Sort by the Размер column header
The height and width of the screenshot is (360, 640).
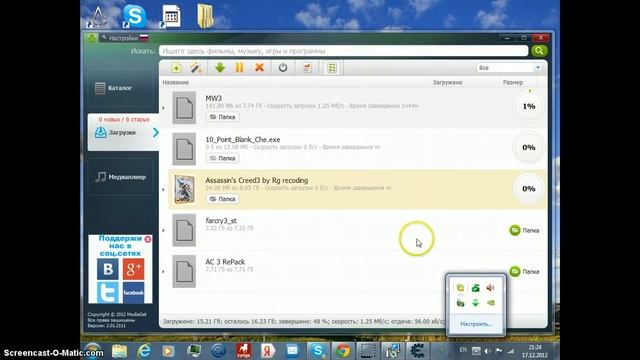tap(513, 82)
